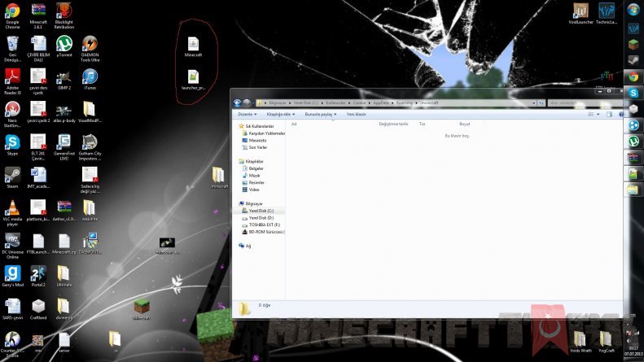Open the Kitaplığa ekle dropdown

pos(281,114)
